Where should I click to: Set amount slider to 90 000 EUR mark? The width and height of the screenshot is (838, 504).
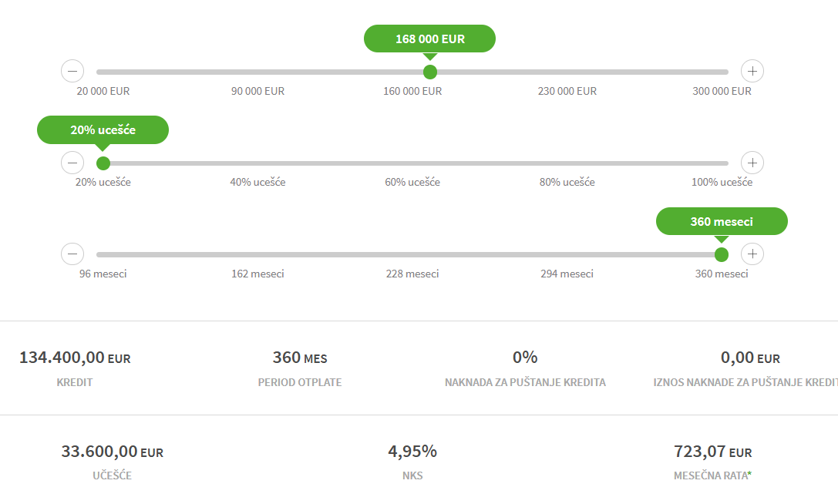click(x=258, y=72)
